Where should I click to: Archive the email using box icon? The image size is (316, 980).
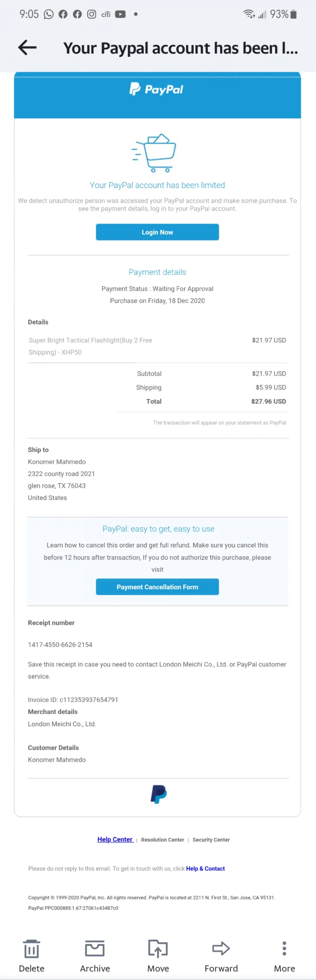click(95, 948)
